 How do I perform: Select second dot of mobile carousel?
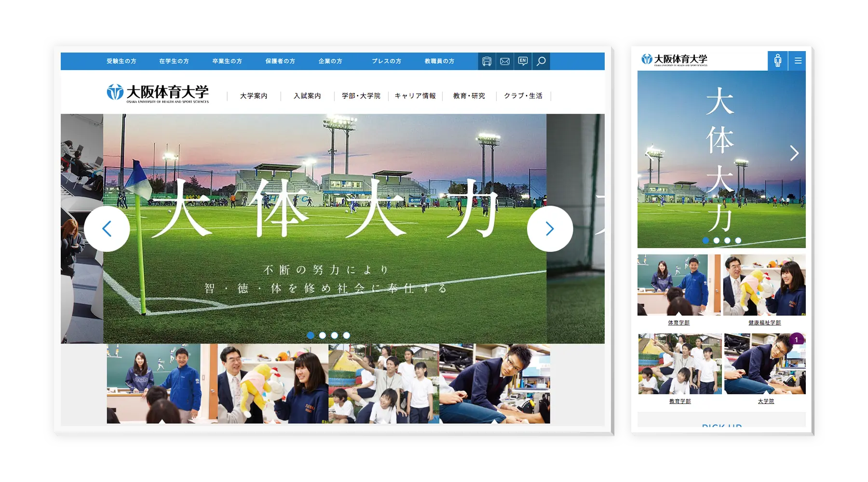(x=717, y=241)
